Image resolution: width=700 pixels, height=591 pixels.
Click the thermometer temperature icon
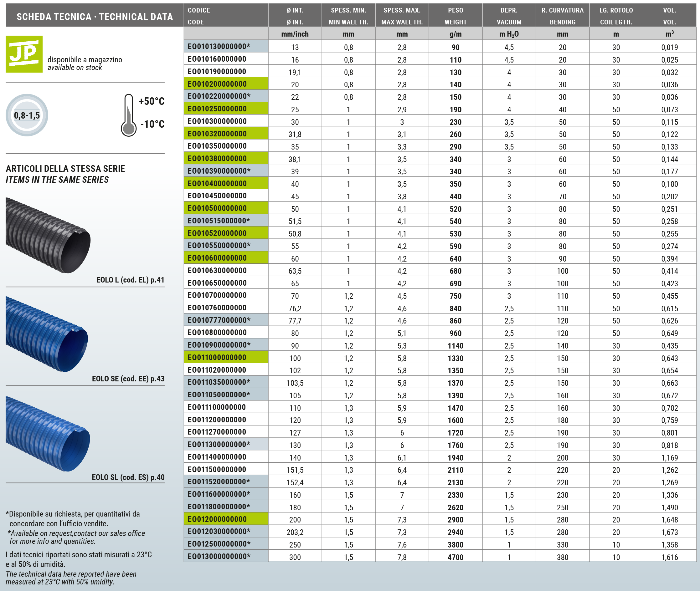128,115
